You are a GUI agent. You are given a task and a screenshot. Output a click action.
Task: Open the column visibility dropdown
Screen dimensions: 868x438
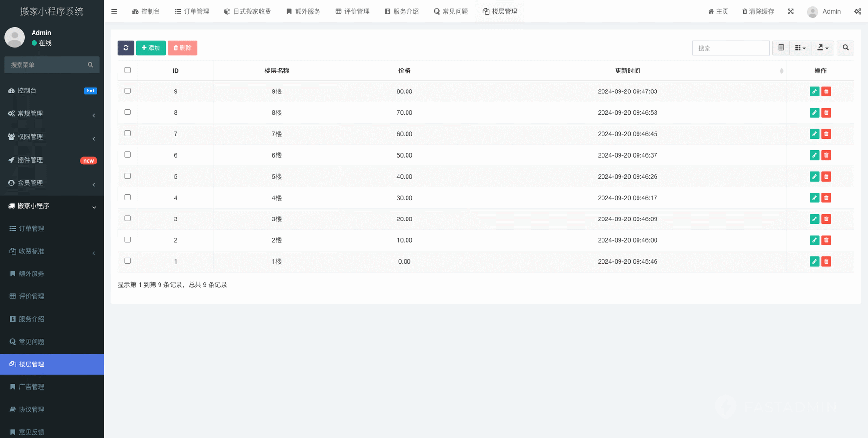click(x=800, y=48)
